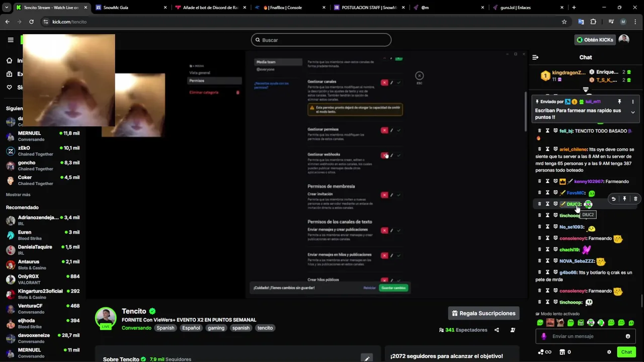Click the ban shield icon next to kenny102967
Screen dimensions: 644x362
point(555,182)
